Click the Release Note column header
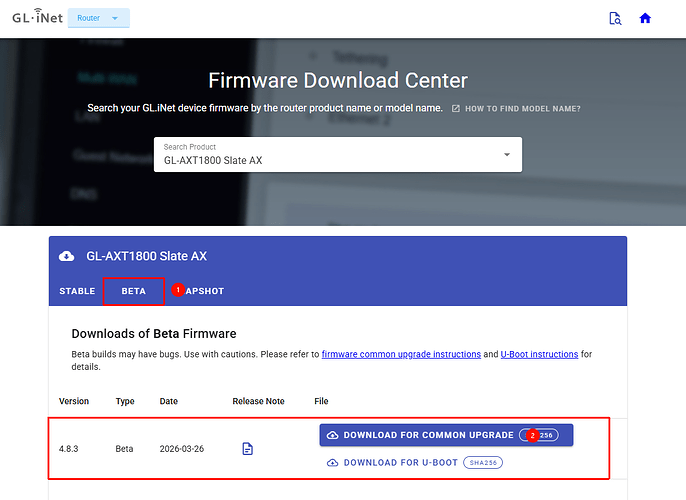The width and height of the screenshot is (686, 500). (x=259, y=401)
